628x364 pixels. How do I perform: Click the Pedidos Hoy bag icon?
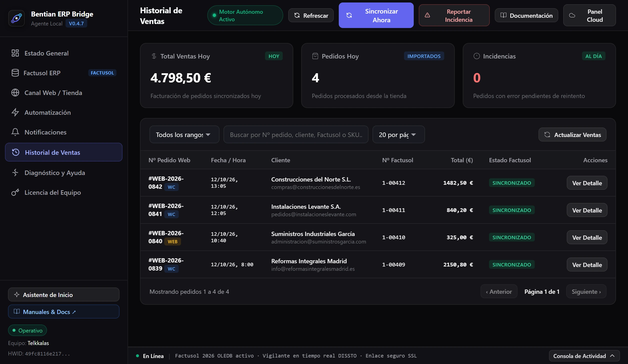coord(315,56)
